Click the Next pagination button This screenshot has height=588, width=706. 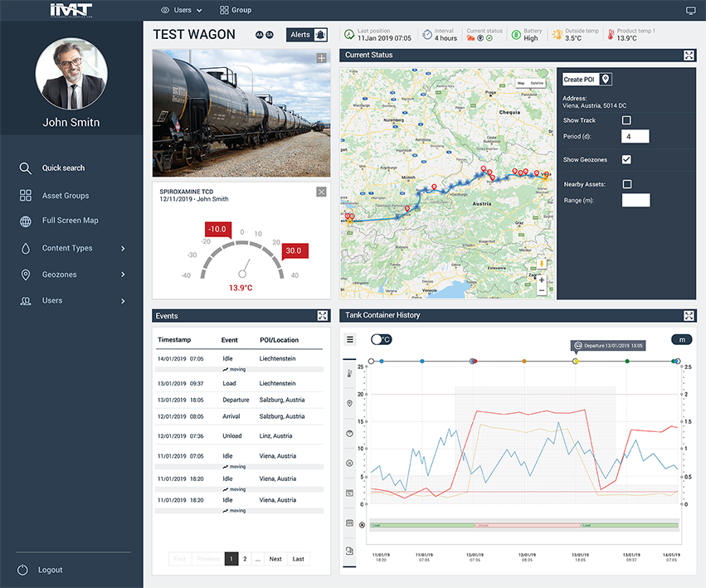click(275, 559)
